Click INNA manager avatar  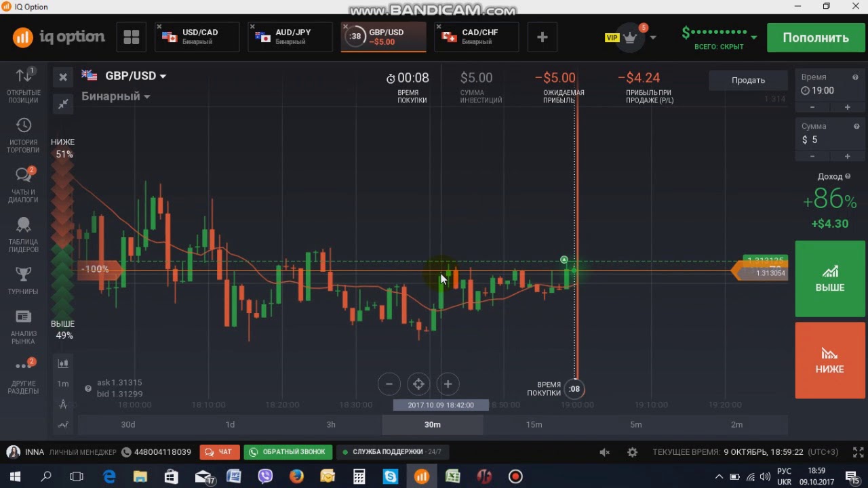coord(13,452)
